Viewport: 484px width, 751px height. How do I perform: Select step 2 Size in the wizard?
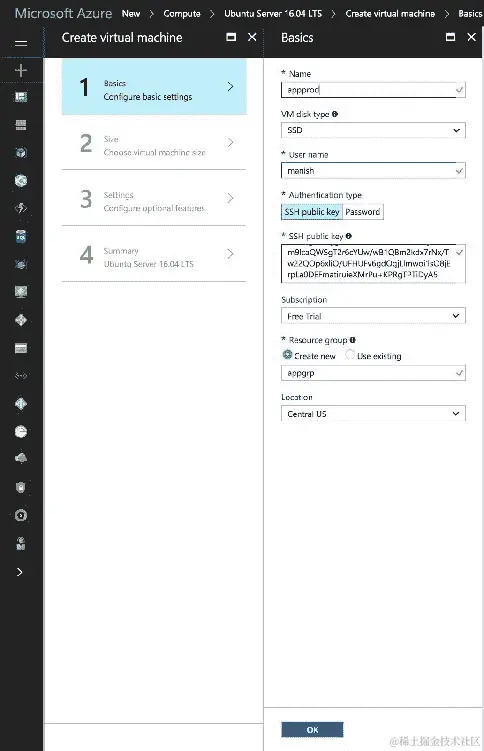click(154, 143)
